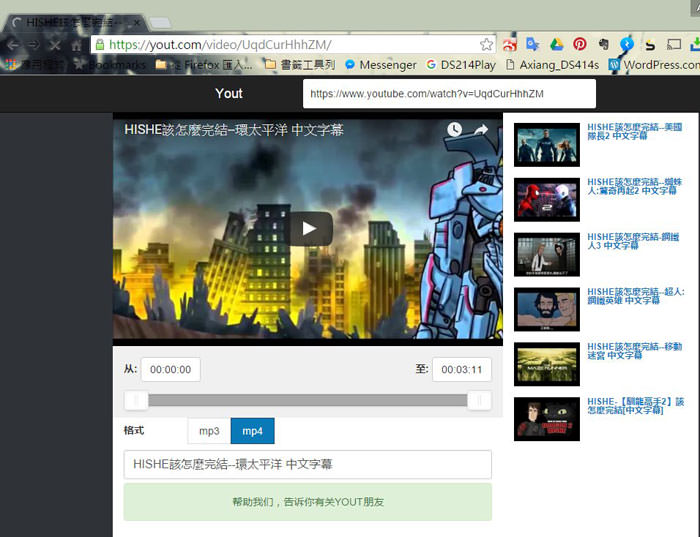This screenshot has height=537, width=700.
Task: Open the Messenger bookmark
Action: pos(380,65)
